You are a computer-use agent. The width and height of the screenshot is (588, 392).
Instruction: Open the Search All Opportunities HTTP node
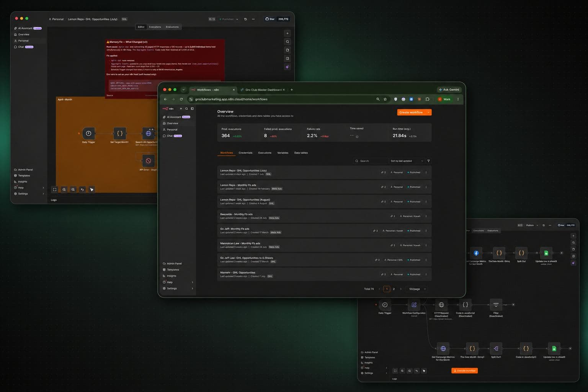(148, 134)
